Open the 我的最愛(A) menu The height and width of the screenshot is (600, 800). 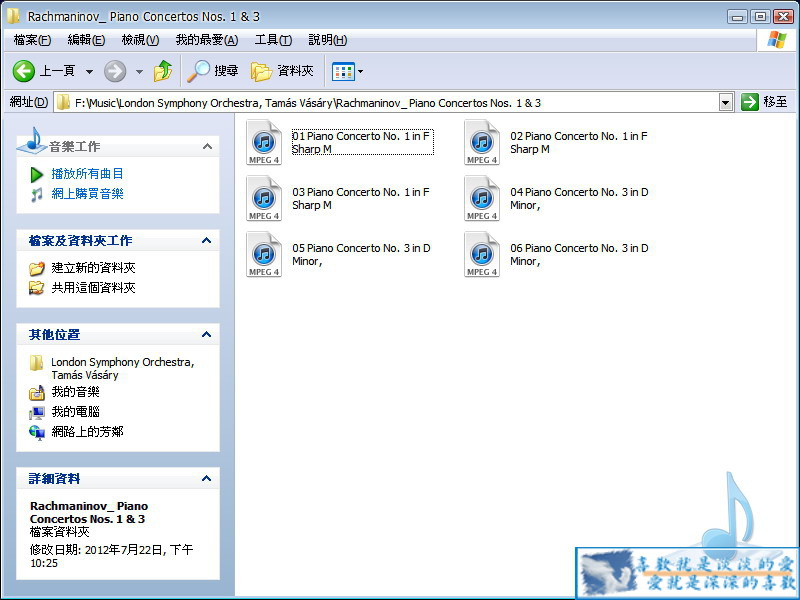click(207, 40)
